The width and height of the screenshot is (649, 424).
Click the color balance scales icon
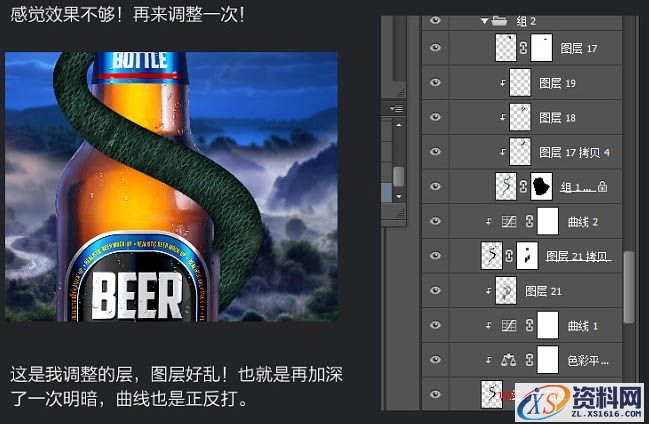(x=509, y=360)
